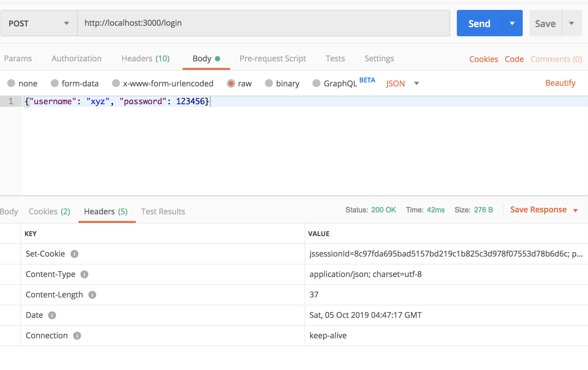Screen dimensions: 588x370
Task: Click the Content-Length value 37
Action: click(x=314, y=295)
